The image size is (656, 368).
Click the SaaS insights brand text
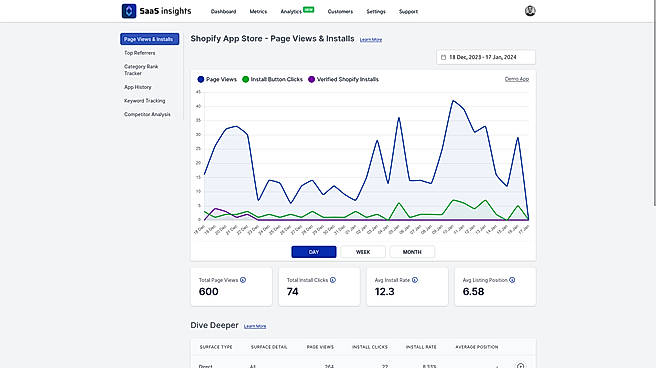point(165,11)
